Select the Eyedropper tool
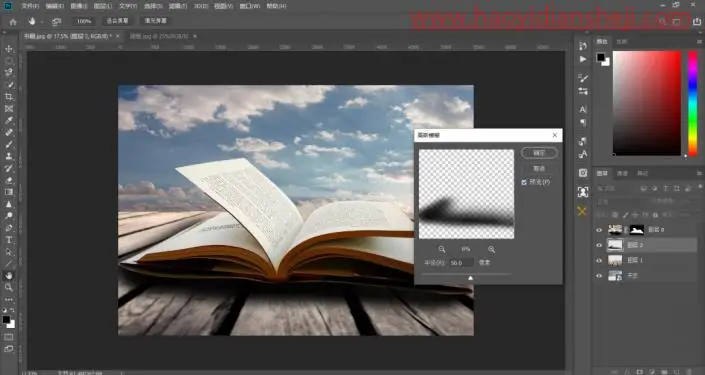This screenshot has width=705, height=375. tap(9, 121)
